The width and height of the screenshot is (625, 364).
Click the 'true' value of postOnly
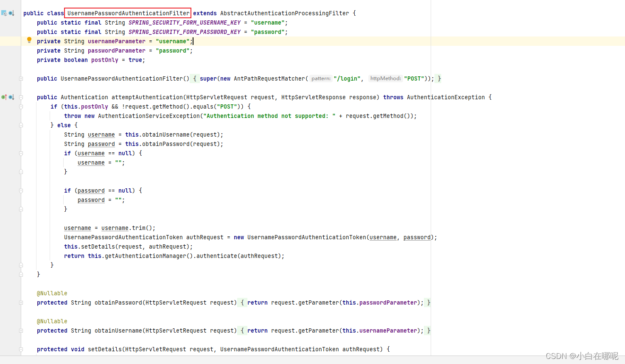135,60
